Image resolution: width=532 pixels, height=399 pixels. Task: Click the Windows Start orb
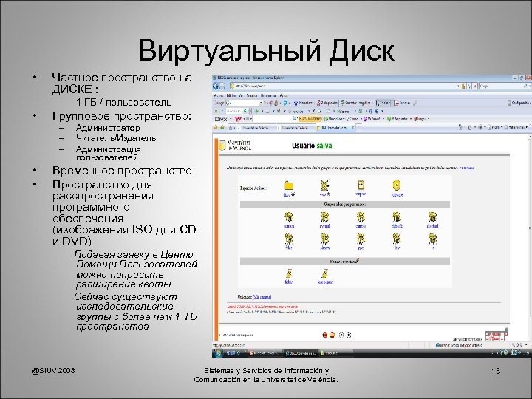pyautogui.click(x=217, y=353)
